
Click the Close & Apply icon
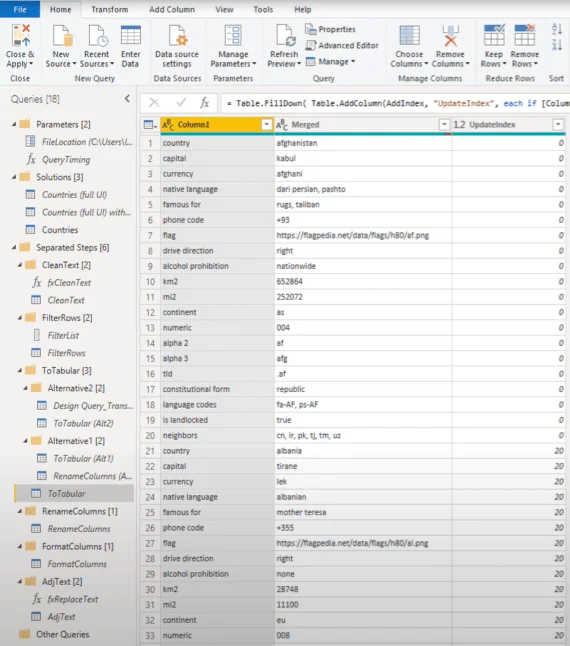pos(21,35)
